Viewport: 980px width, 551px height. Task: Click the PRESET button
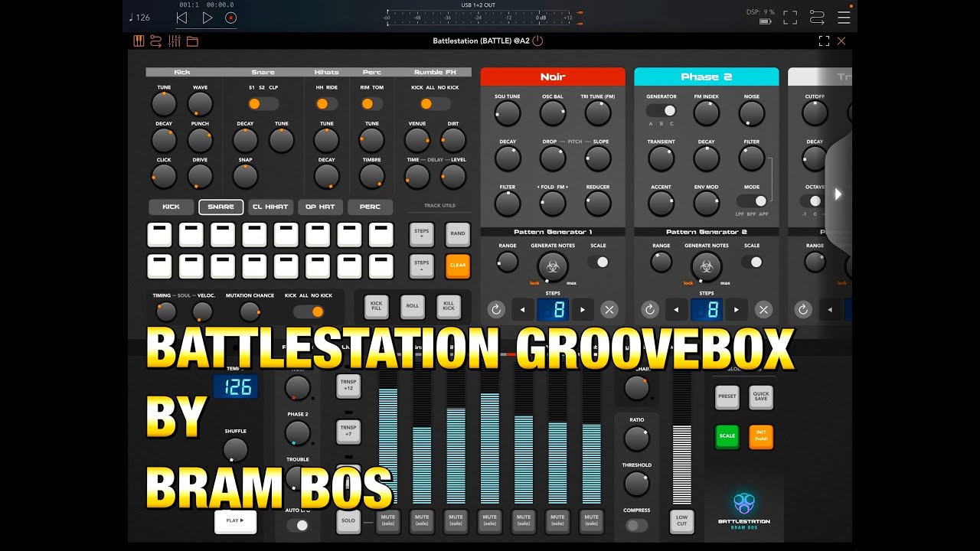[x=727, y=397]
